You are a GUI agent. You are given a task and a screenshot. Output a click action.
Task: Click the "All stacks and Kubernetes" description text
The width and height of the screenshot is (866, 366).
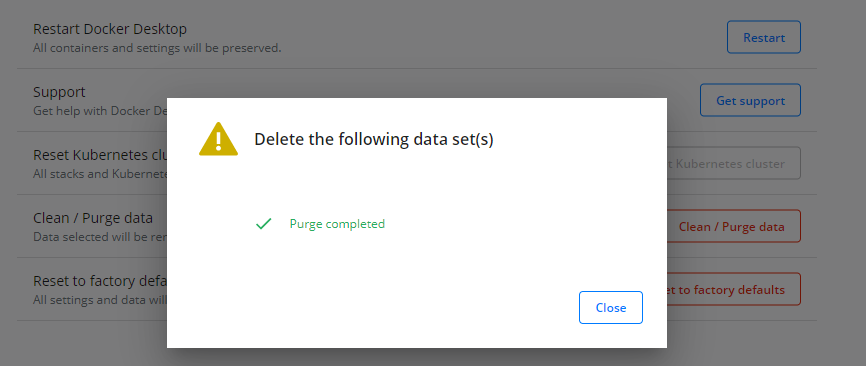100,174
